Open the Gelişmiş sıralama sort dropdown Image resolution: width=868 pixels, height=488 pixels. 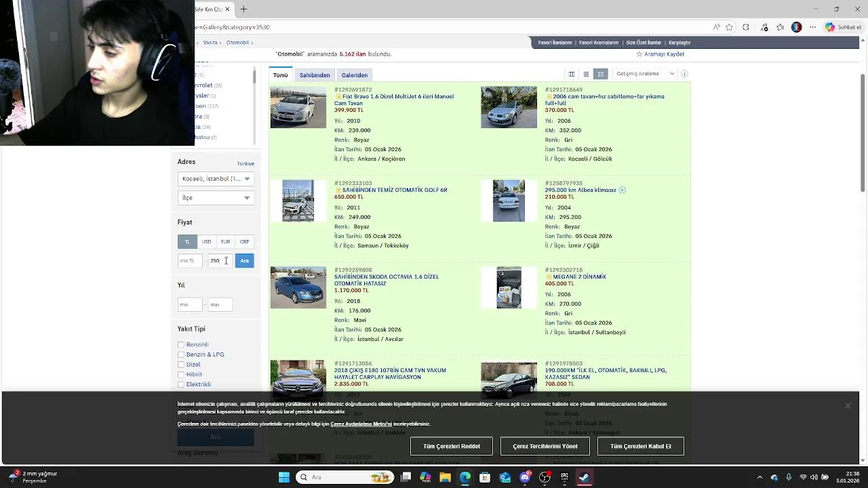coord(644,74)
